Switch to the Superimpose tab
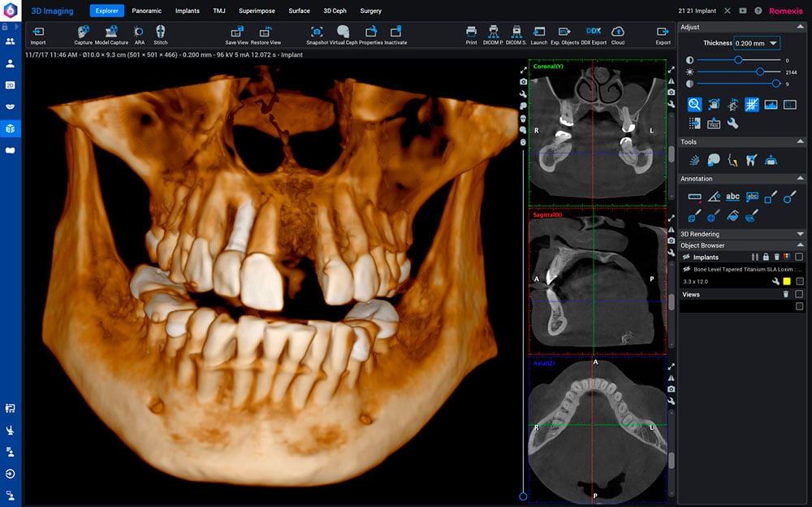This screenshot has width=812, height=507. coord(257,11)
